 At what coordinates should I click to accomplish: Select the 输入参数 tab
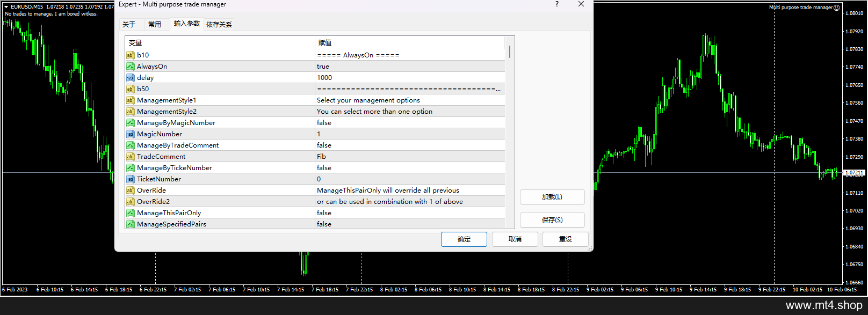pyautogui.click(x=187, y=24)
